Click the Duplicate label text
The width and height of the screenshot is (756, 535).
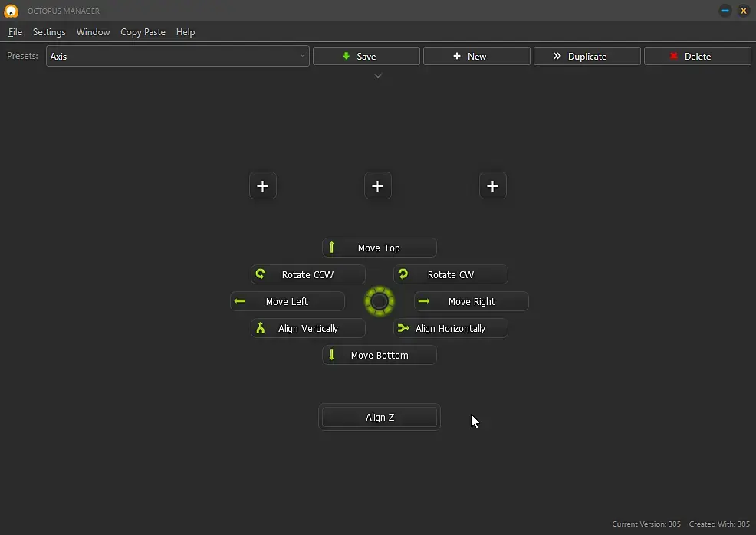(x=587, y=57)
